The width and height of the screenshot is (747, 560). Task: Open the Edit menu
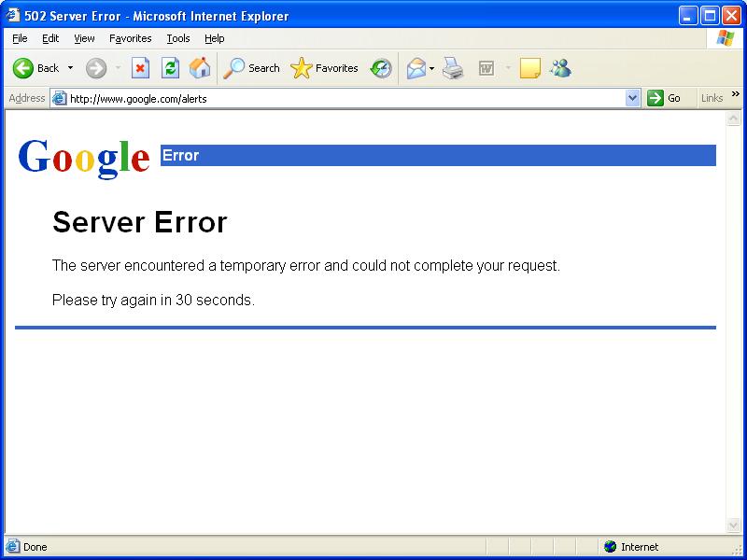pos(50,38)
